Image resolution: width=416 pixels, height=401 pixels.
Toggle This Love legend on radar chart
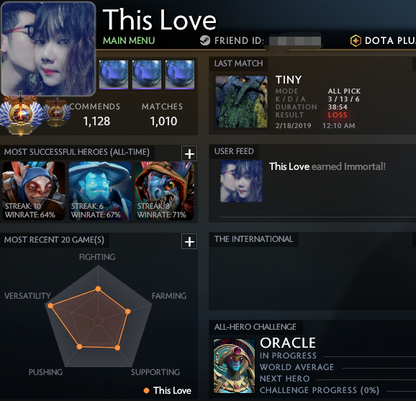[x=168, y=390]
